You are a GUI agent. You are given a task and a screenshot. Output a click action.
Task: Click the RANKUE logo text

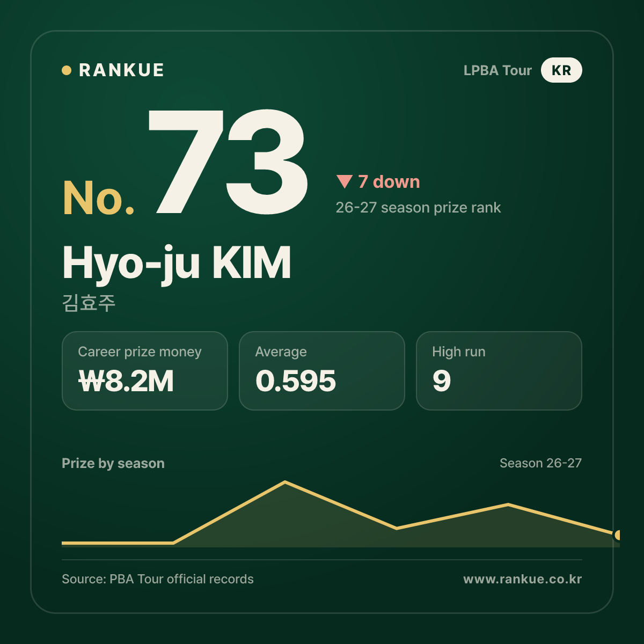(121, 70)
